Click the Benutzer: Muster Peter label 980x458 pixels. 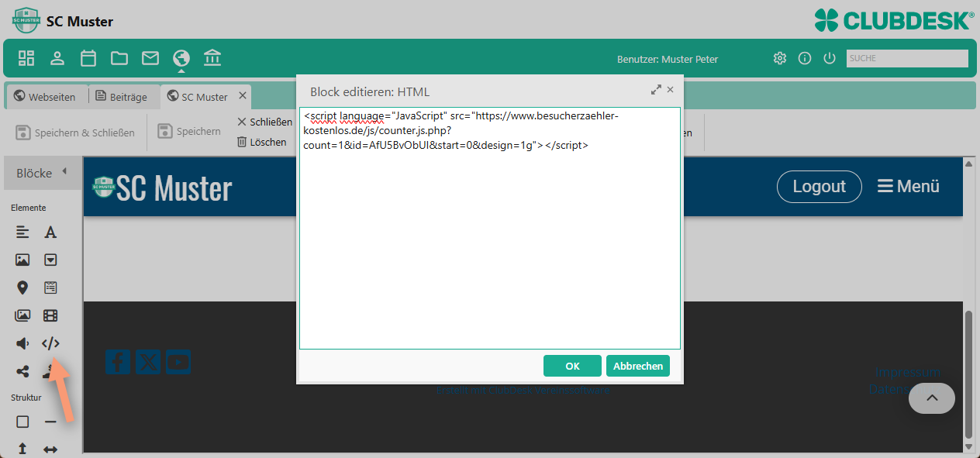668,59
